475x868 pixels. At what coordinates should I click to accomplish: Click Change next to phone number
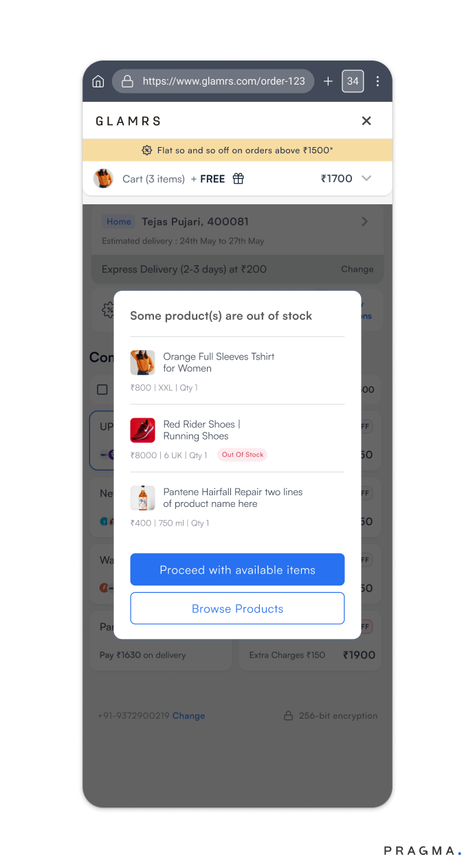pyautogui.click(x=188, y=716)
